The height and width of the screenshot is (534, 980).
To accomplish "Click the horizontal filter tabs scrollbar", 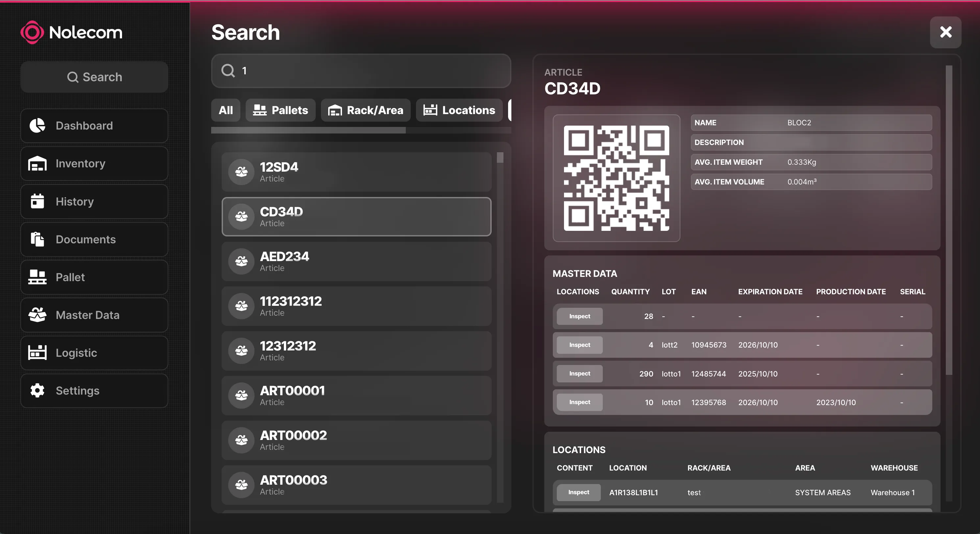I will (308, 131).
